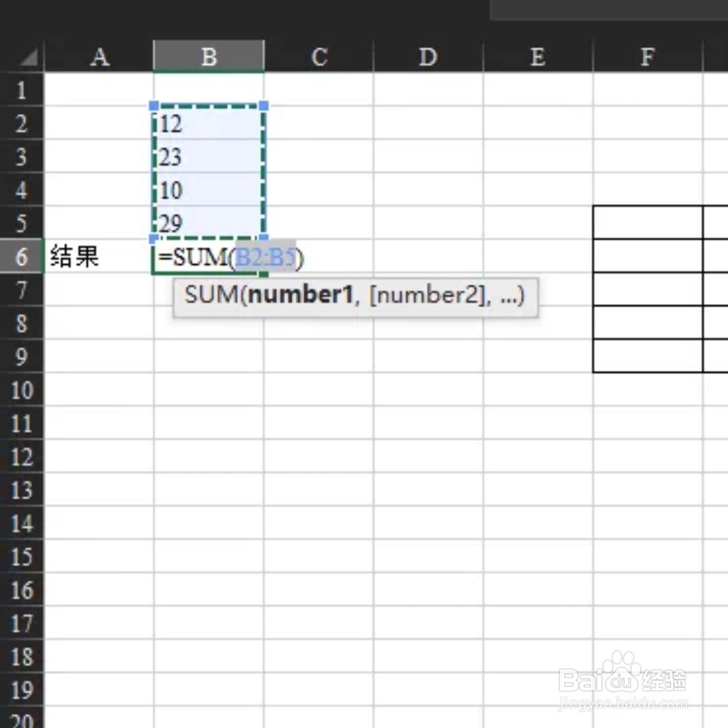Screen dimensions: 728x728
Task: Select row 3 header
Action: pyautogui.click(x=22, y=156)
